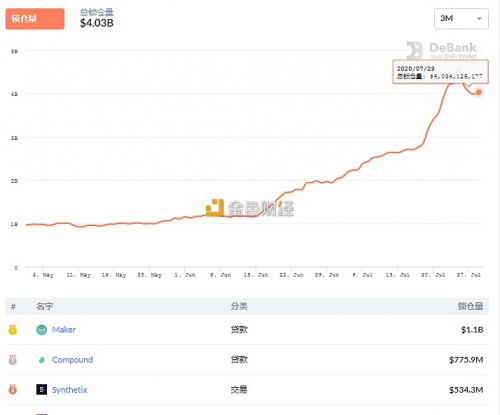Click the Maker logo icon
500x415 pixels.
pyautogui.click(x=41, y=330)
